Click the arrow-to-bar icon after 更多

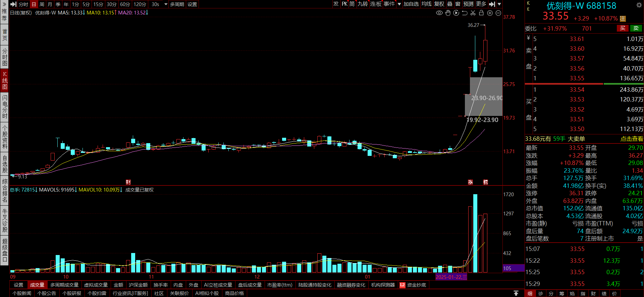(492, 4)
